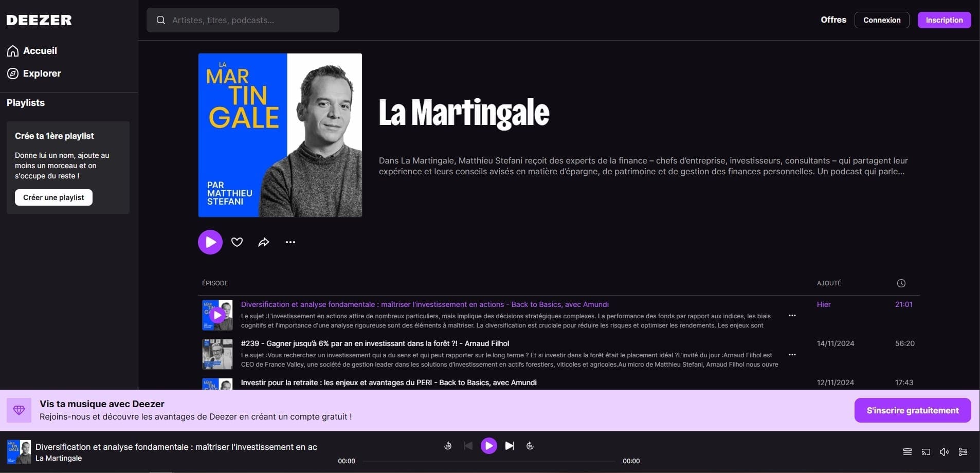This screenshot has width=980, height=473.
Task: Click the Inscription button
Action: point(944,20)
